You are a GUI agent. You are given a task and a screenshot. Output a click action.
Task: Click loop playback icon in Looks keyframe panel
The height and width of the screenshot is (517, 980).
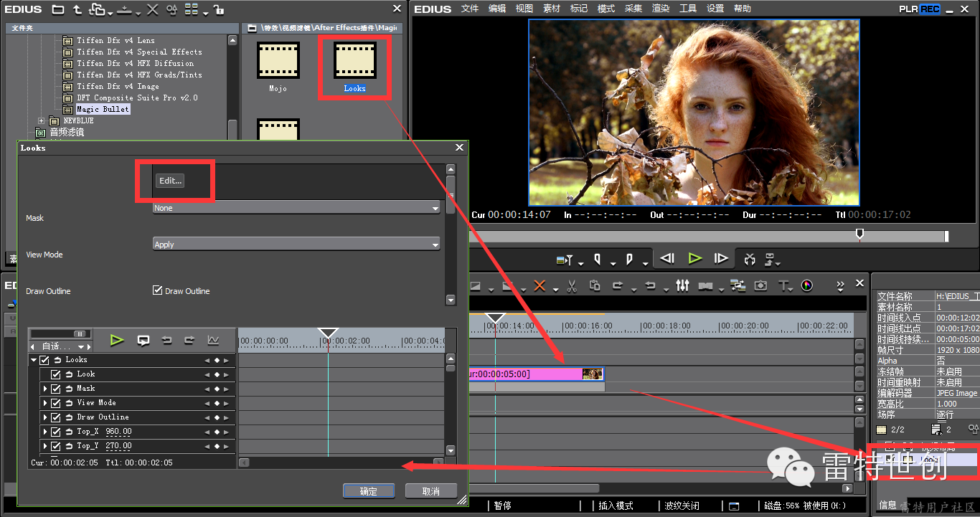(143, 340)
